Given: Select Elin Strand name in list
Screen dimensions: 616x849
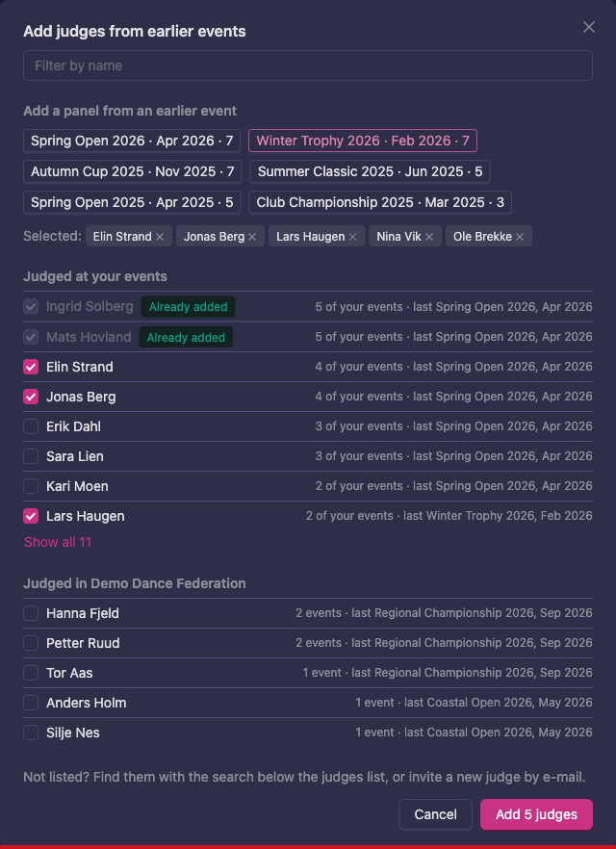Looking at the screenshot, I should (x=80, y=367).
